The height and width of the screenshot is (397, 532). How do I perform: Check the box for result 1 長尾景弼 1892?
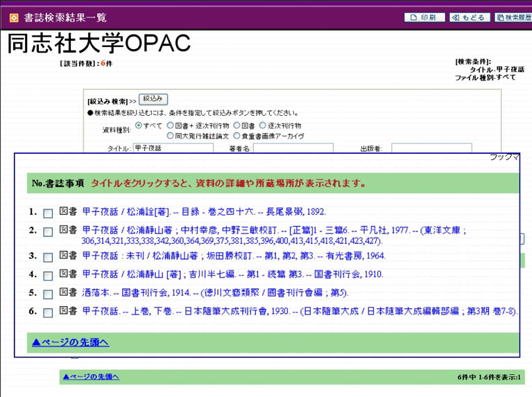[48, 213]
